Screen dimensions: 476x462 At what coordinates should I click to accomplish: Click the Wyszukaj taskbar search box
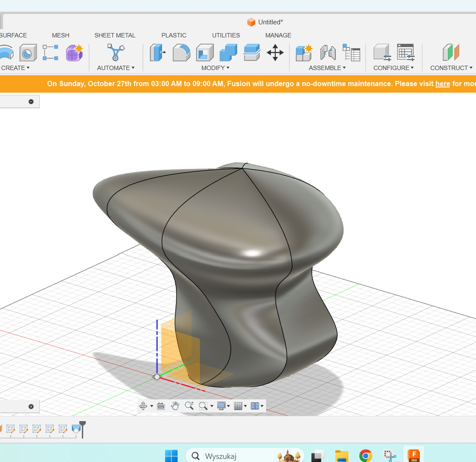pyautogui.click(x=245, y=455)
